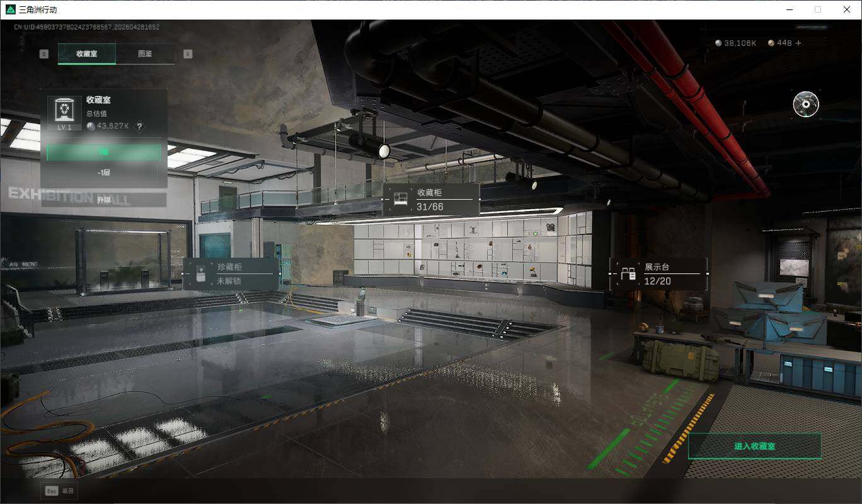The image size is (862, 504).
Task: Select the highlighted green floor button
Action: (103, 152)
